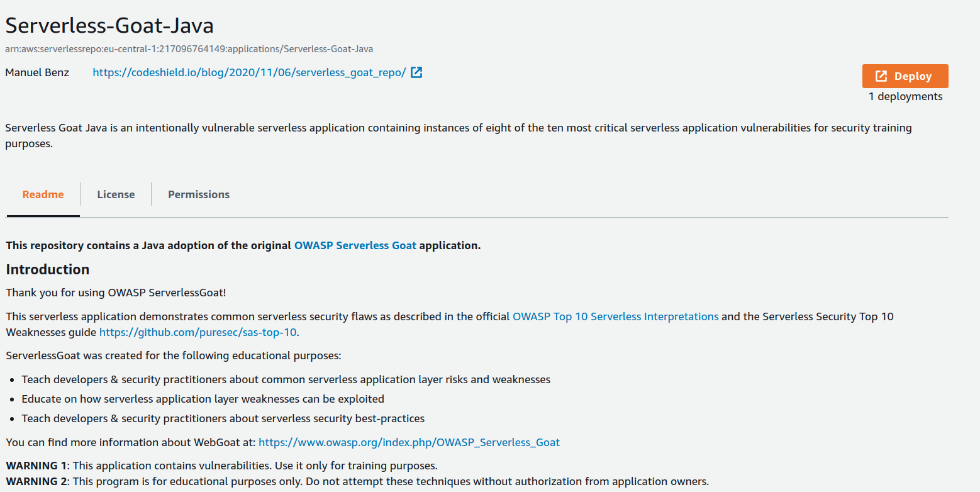The height and width of the screenshot is (492, 980).
Task: Click the Introduction heading
Action: [47, 269]
